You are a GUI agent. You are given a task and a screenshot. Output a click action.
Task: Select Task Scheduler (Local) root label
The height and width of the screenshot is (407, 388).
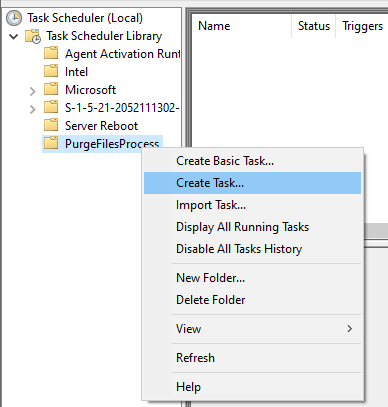(x=85, y=18)
